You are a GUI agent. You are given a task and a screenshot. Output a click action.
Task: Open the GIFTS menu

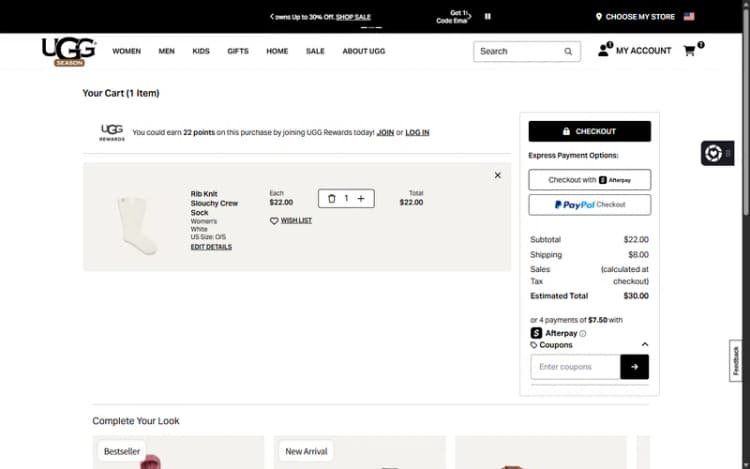click(x=238, y=51)
